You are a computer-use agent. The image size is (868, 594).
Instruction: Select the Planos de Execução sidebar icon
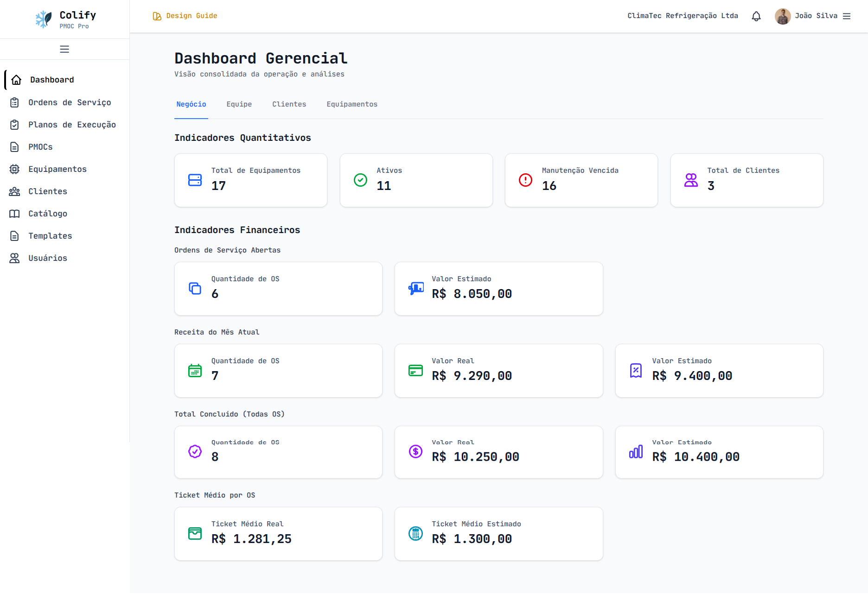14,125
